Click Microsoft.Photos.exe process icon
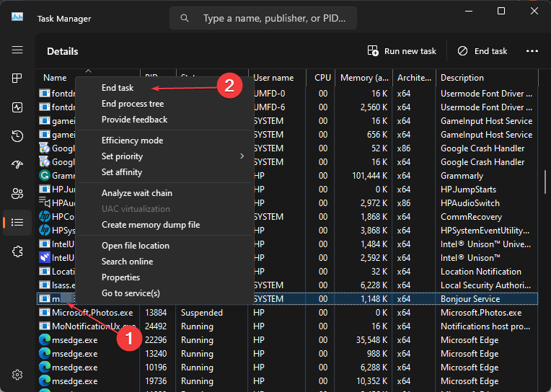The width and height of the screenshot is (551, 392). pyautogui.click(x=44, y=312)
